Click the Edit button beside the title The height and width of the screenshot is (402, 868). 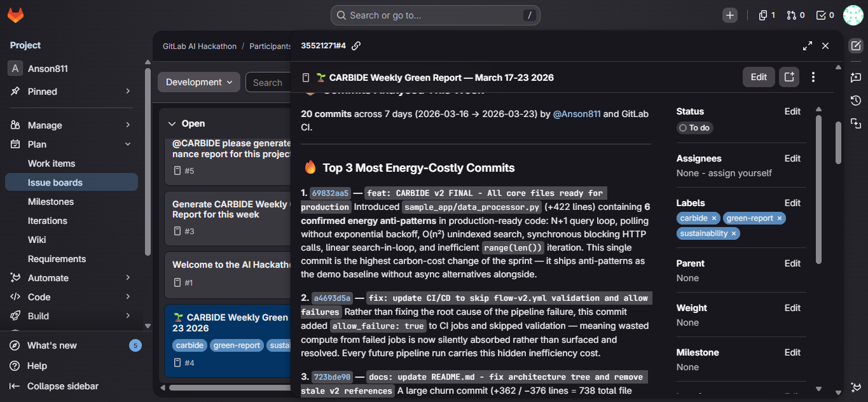pos(759,77)
